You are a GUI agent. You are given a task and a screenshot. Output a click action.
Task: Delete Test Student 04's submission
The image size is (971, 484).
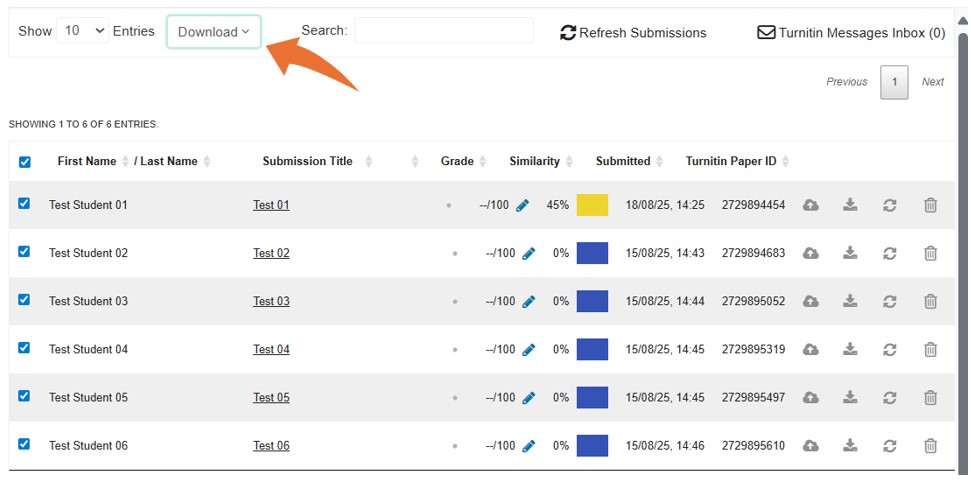pos(930,349)
